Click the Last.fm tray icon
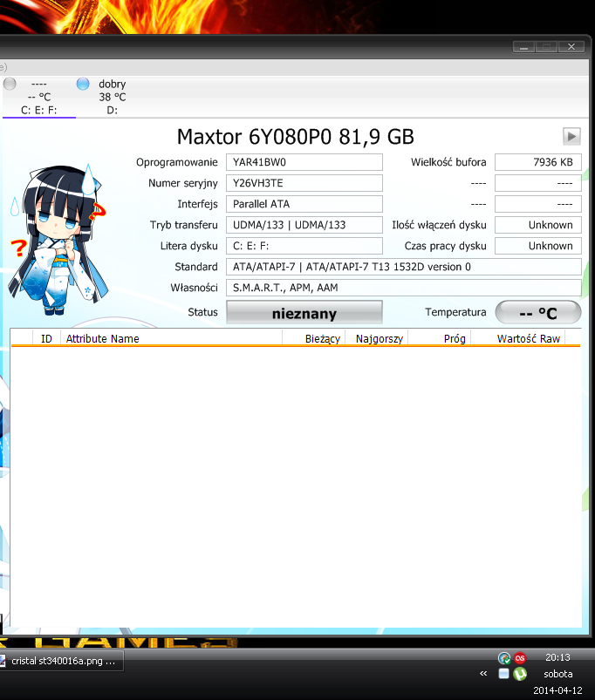The image size is (595, 700). click(519, 658)
